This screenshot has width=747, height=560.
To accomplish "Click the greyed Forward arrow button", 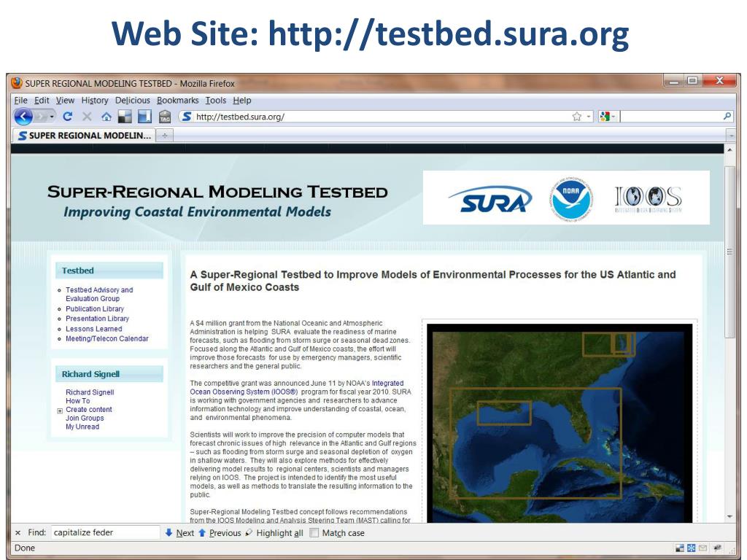I will point(41,116).
